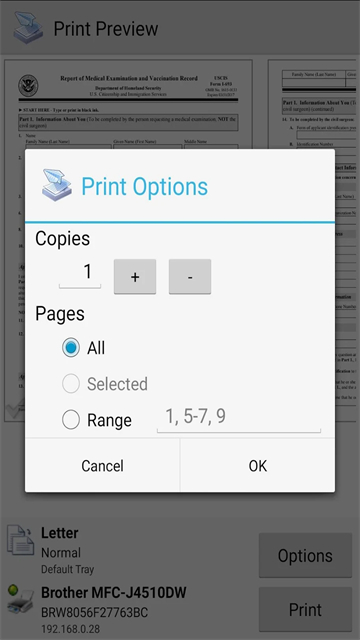Image resolution: width=360 pixels, height=640 pixels.
Task: Tap the Print Preview title text
Action: tap(106, 29)
